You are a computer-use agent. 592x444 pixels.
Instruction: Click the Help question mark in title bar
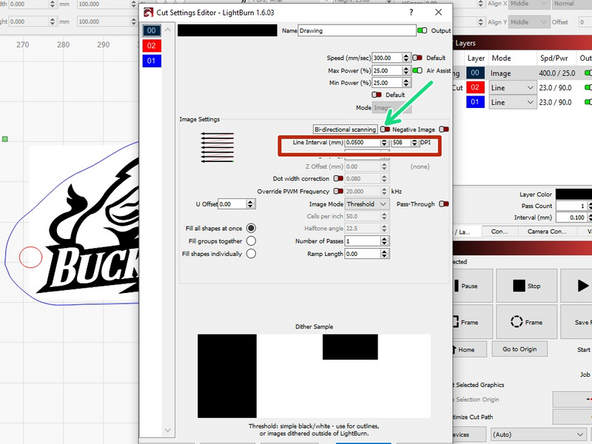pos(411,12)
